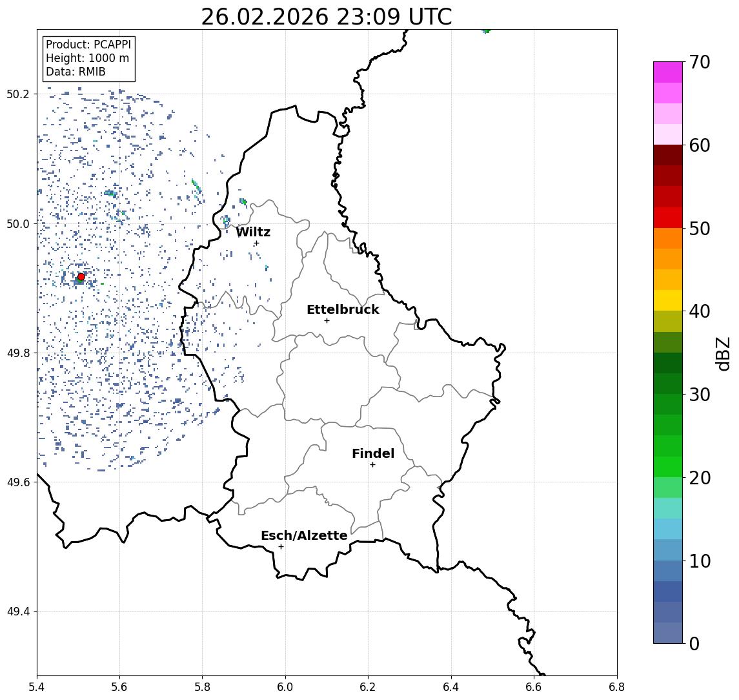Click the 70 value on colorbar
The height and width of the screenshot is (700, 739).
[700, 62]
